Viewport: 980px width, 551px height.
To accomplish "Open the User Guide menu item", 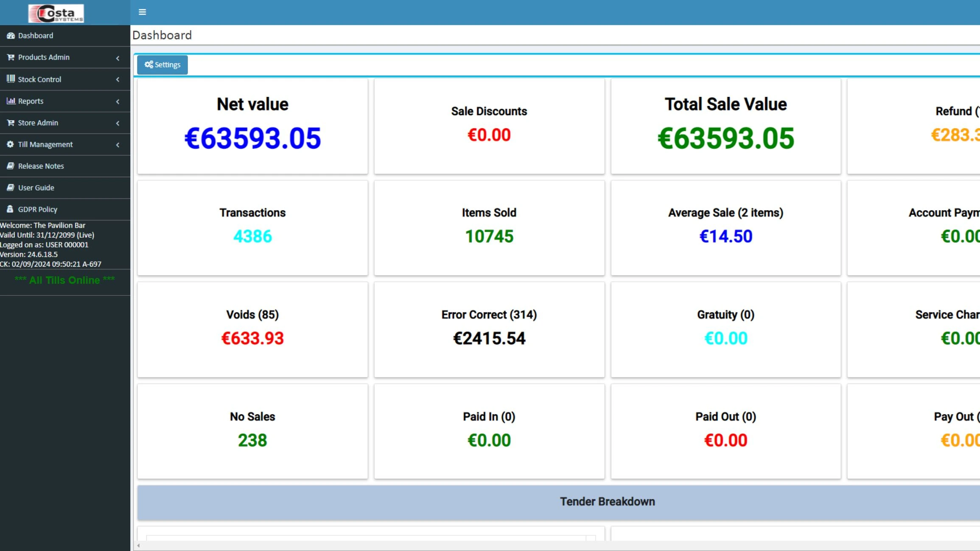I will (36, 188).
